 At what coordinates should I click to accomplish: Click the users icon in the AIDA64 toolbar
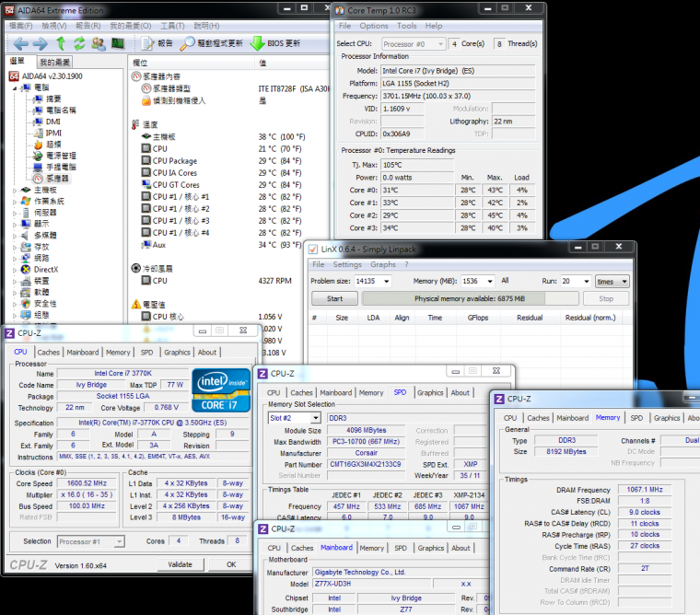click(x=99, y=43)
